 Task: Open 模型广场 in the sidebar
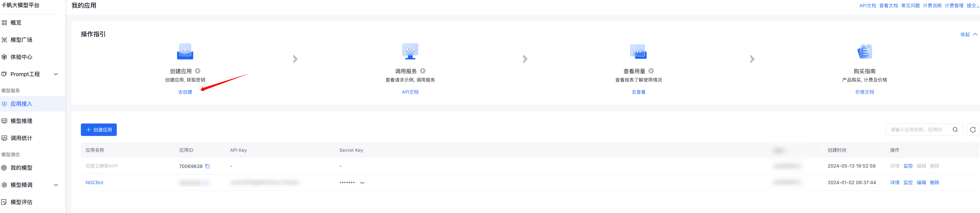click(x=21, y=40)
